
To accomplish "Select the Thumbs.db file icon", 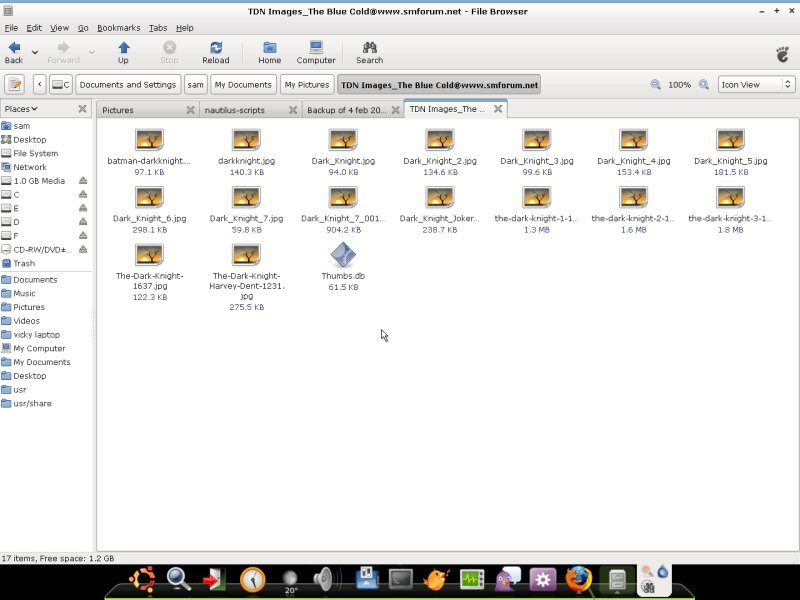I will pyautogui.click(x=343, y=255).
